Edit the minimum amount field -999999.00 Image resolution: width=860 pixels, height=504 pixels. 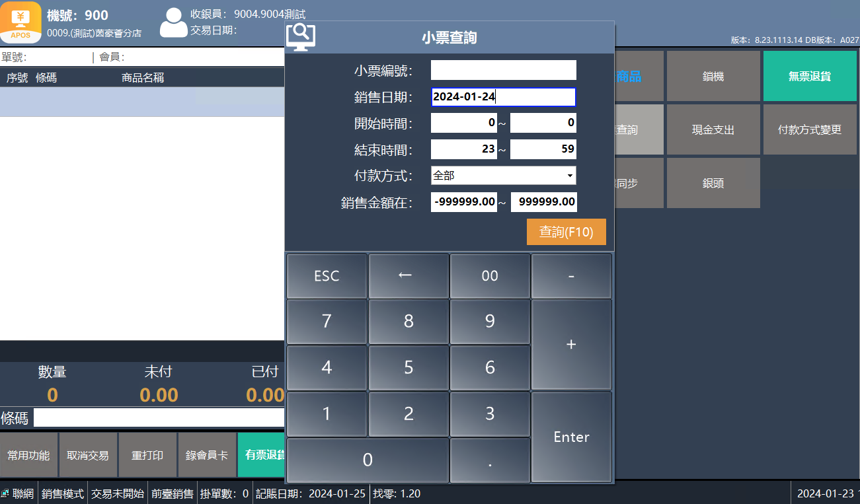(464, 202)
